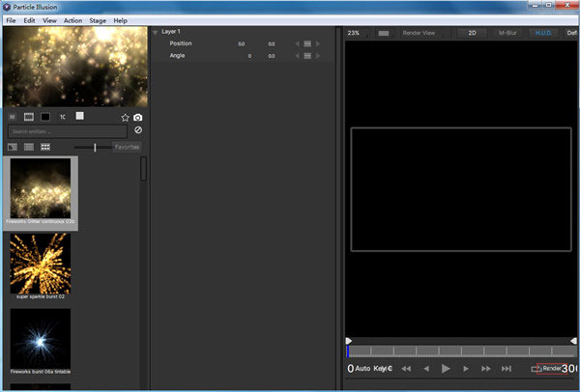Viewport: 580px width, 392px height.
Task: Open the Stage menu
Action: (x=98, y=20)
